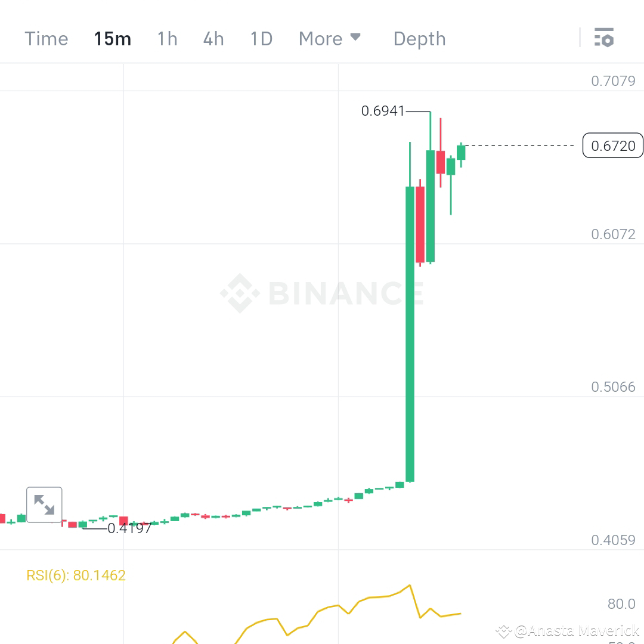This screenshot has height=644, width=644.
Task: Select the 1D timeframe tab
Action: (261, 38)
